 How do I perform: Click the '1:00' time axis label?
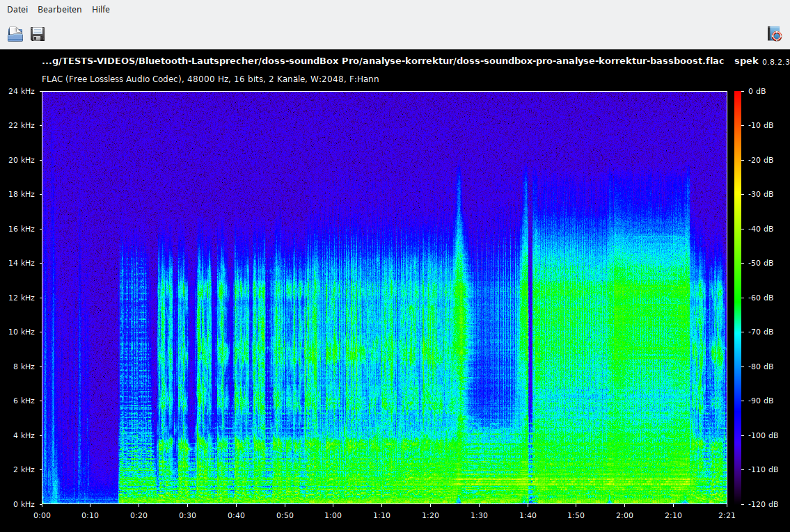click(333, 515)
